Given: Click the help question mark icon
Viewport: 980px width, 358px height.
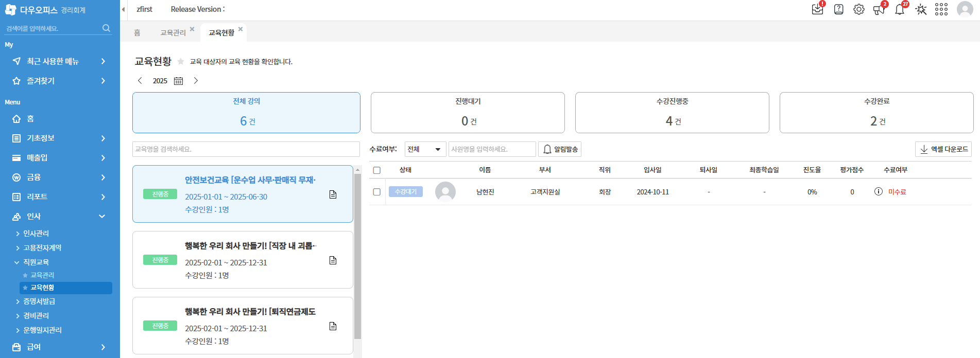Looking at the screenshot, I should click(x=838, y=9).
